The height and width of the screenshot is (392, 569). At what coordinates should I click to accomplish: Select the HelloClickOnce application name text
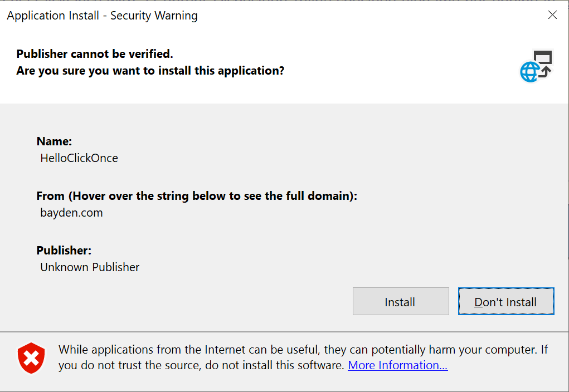[x=79, y=158]
